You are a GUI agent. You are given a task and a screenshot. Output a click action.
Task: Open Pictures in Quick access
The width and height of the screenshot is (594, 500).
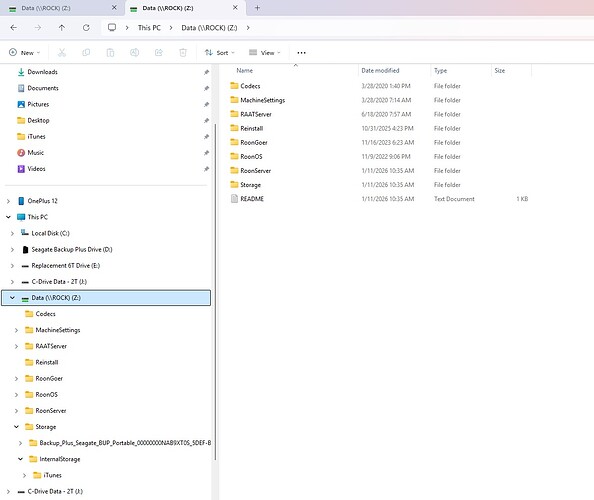coord(38,104)
